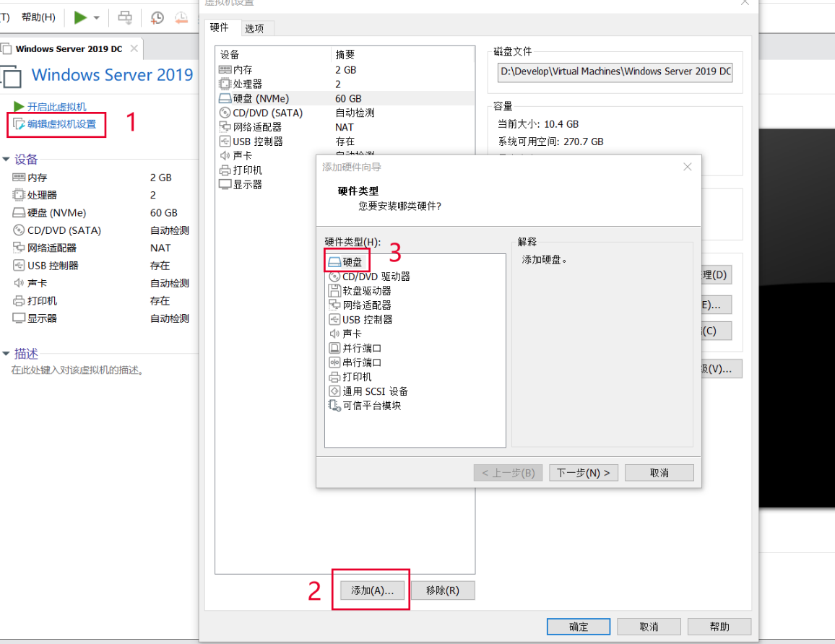Select 网络适配器 in the wizard list
The width and height of the screenshot is (835, 644).
[366, 305]
